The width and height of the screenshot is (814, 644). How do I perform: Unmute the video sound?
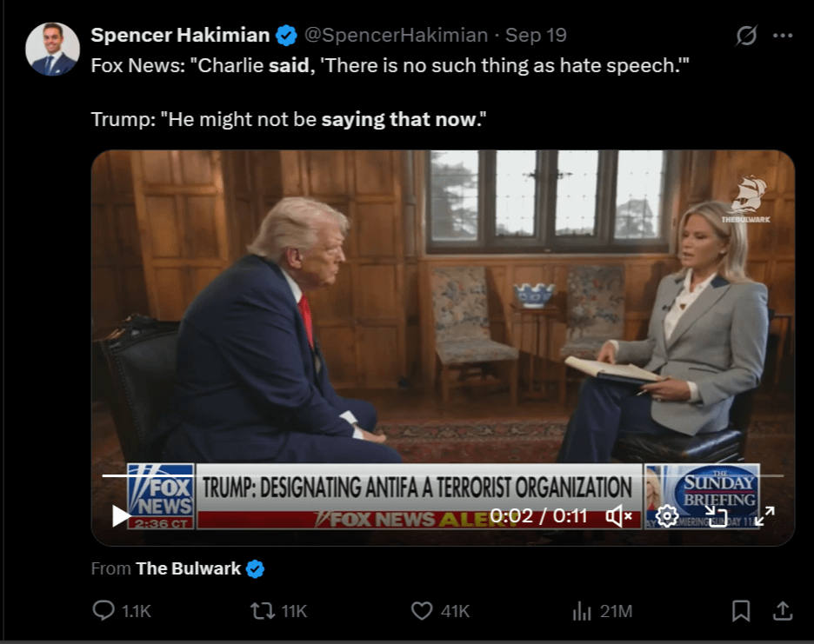click(619, 516)
